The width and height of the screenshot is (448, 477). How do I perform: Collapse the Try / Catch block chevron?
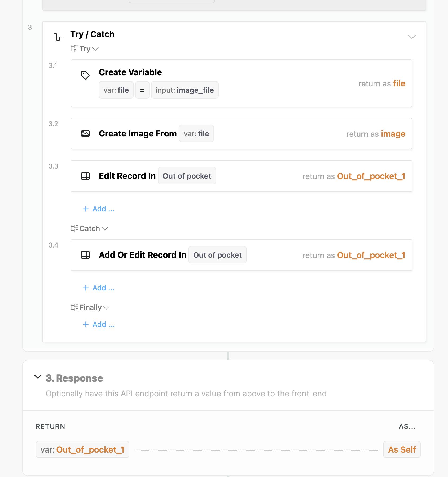tap(412, 37)
